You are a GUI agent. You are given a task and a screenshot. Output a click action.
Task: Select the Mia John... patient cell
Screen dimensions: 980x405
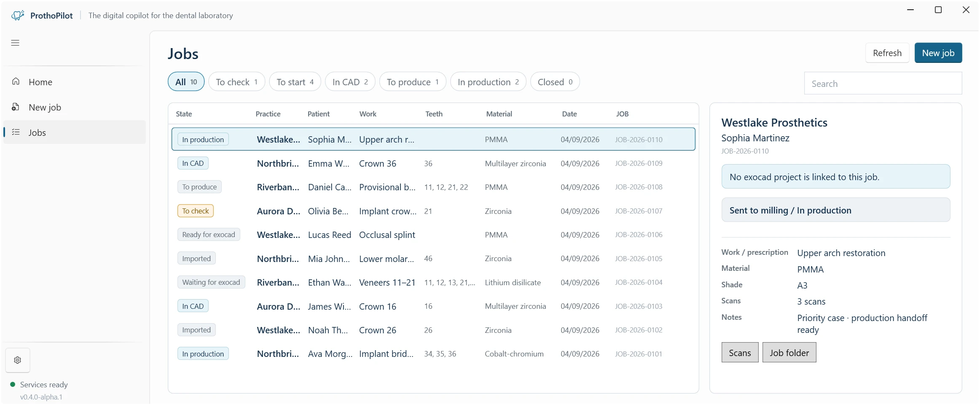click(329, 259)
